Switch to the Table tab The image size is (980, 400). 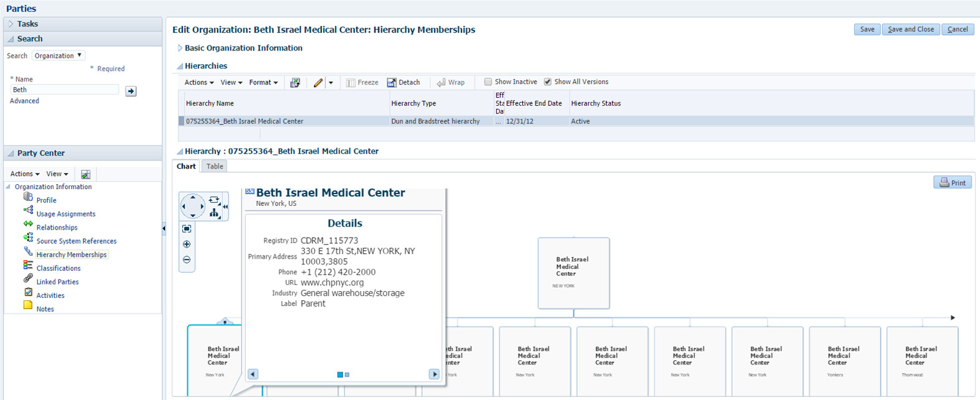(215, 166)
